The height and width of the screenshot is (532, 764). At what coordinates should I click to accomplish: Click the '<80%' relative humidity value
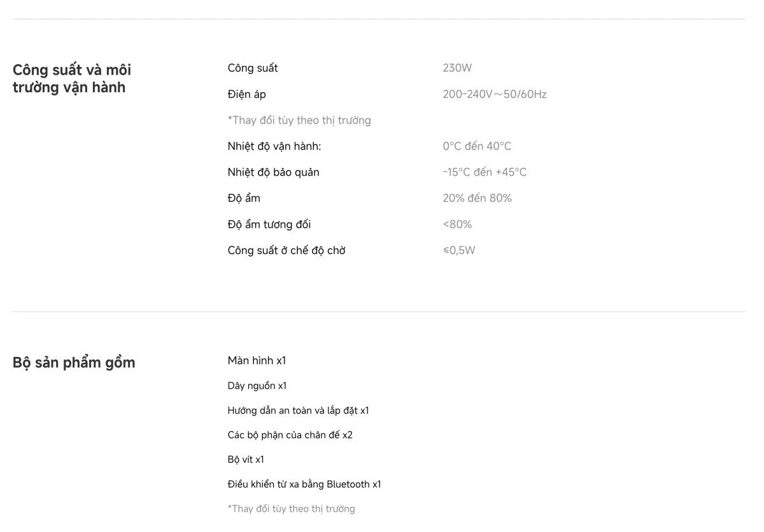tap(457, 224)
